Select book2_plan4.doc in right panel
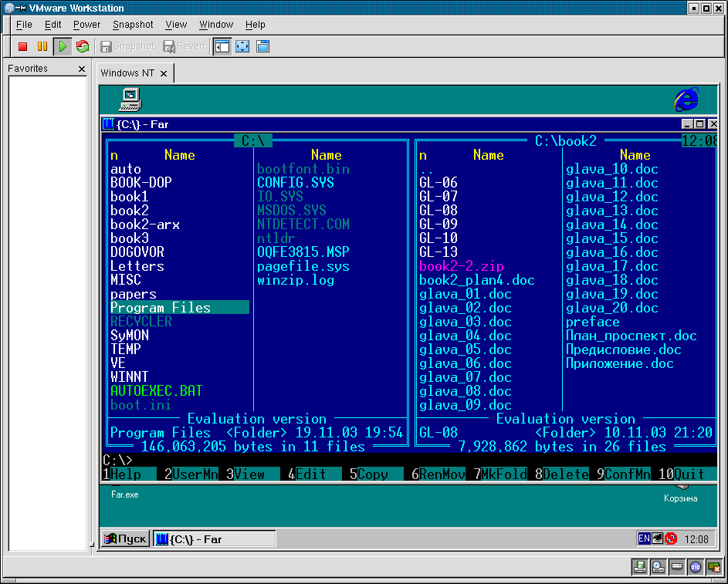728x584 pixels. (477, 280)
